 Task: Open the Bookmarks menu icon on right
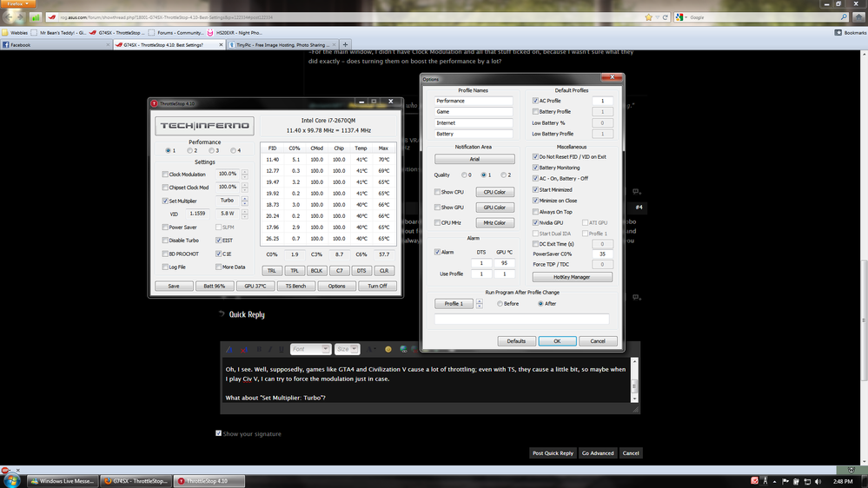pos(838,33)
